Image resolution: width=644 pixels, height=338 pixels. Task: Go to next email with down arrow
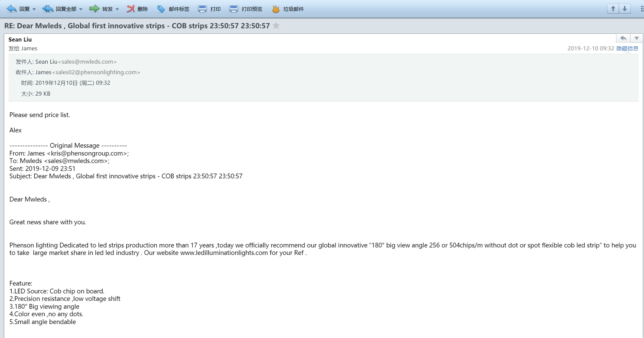click(x=625, y=9)
